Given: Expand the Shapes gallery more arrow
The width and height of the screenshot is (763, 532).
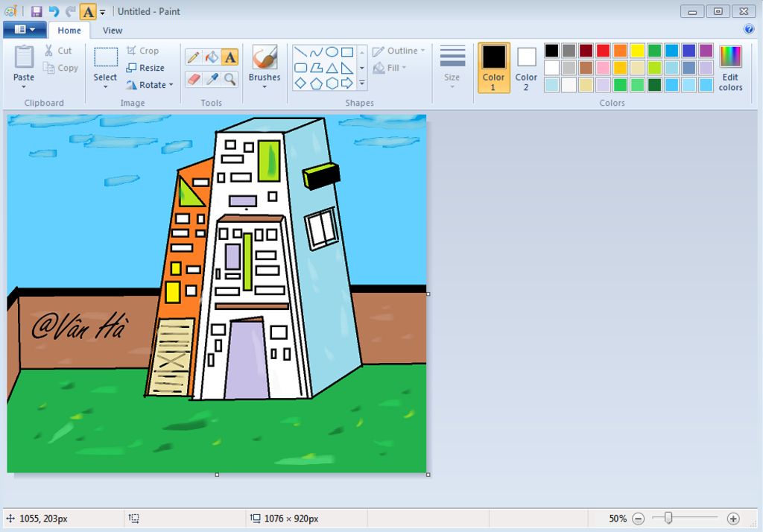Looking at the screenshot, I should pos(361,83).
